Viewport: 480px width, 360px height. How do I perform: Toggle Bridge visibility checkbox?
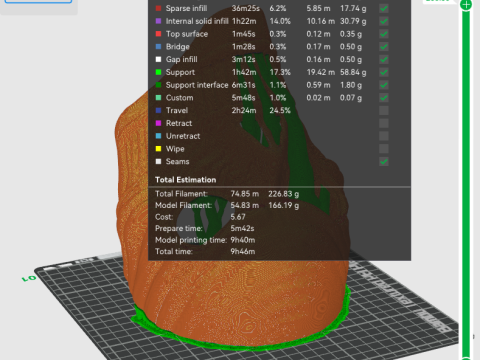pos(384,47)
